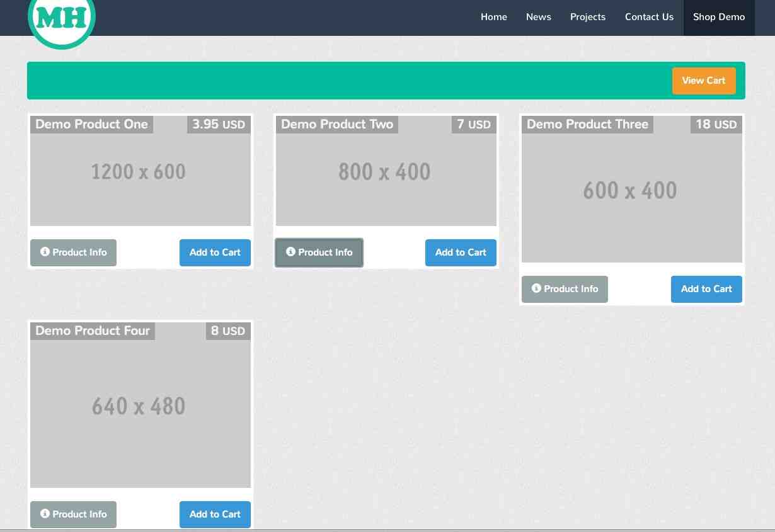
Task: Add Demo Product Three to cart
Action: tap(706, 289)
